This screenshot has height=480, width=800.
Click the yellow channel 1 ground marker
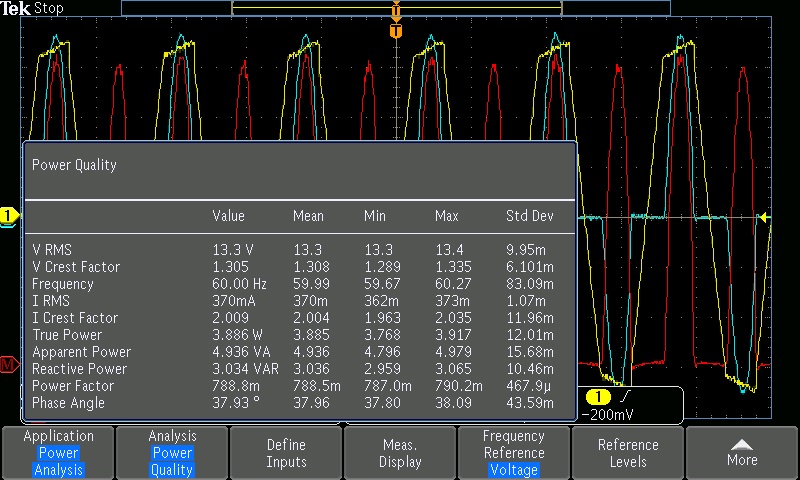pyautogui.click(x=9, y=216)
